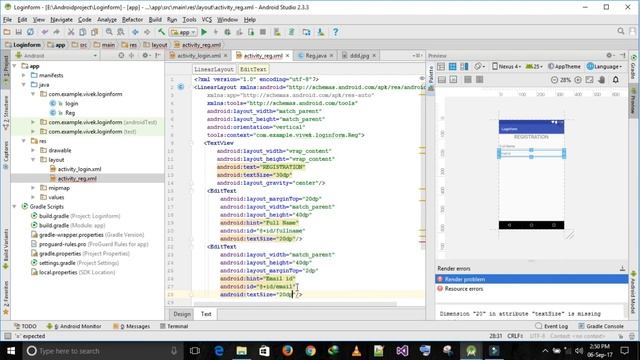Expand the drawable folder

[x=33, y=150]
